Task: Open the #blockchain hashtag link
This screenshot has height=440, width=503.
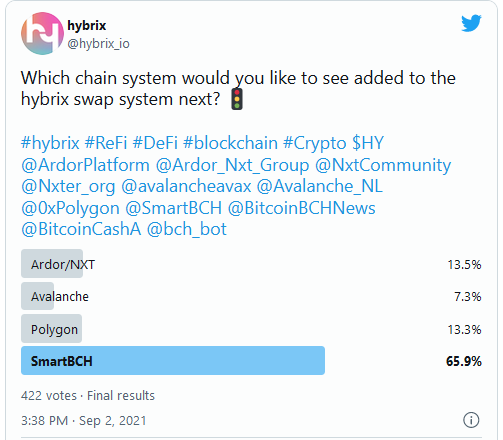Action: tap(230, 143)
